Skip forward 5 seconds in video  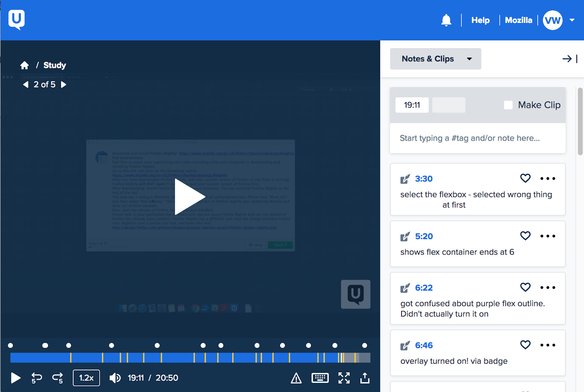point(58,378)
